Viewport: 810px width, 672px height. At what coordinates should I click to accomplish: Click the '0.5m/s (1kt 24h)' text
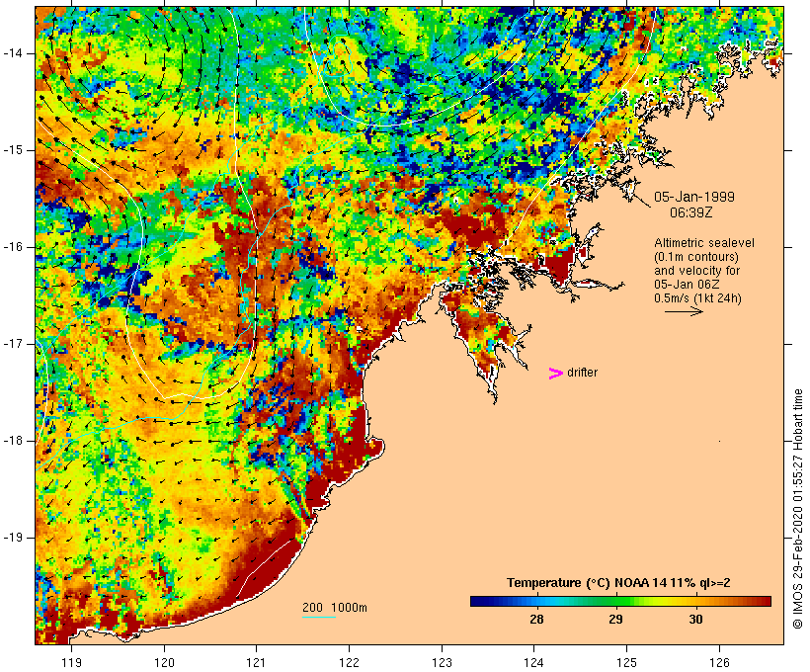pos(697,298)
